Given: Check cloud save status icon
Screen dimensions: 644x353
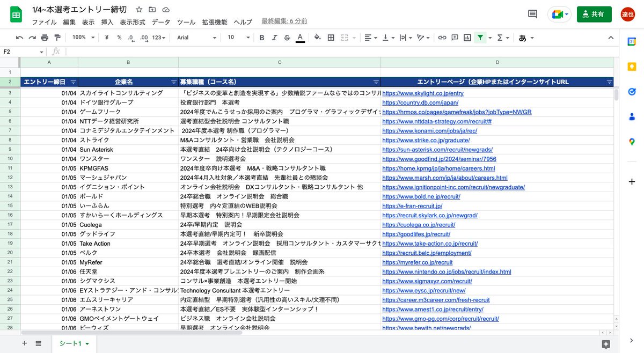Looking at the screenshot, I should pyautogui.click(x=166, y=10).
